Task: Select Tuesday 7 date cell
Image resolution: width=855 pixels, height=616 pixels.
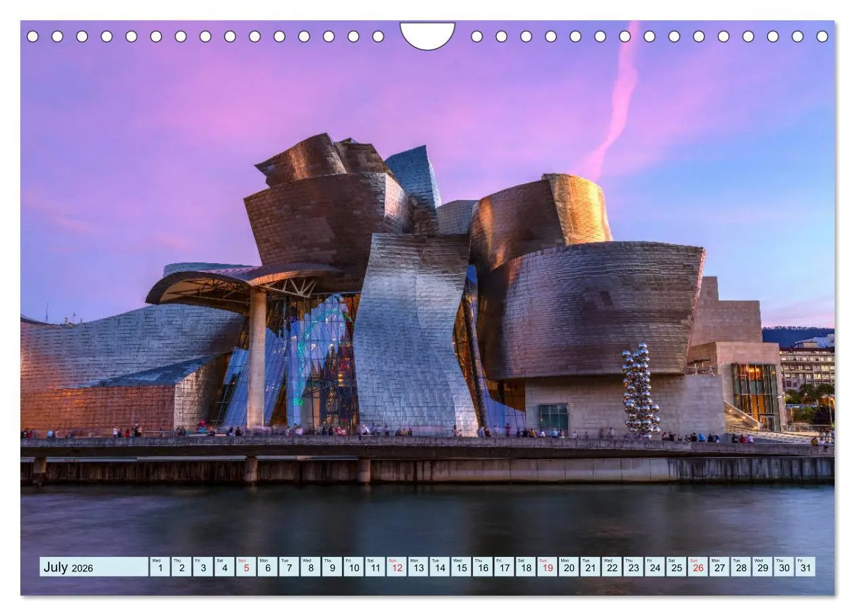Action: click(289, 566)
